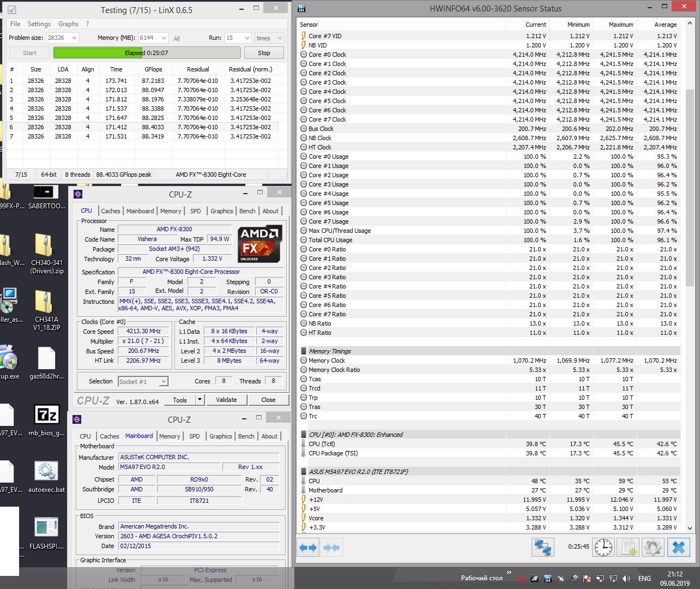This screenshot has width=700, height=589.
Task: Click the Safely Remove Hardware tray icon
Action: pos(574,579)
